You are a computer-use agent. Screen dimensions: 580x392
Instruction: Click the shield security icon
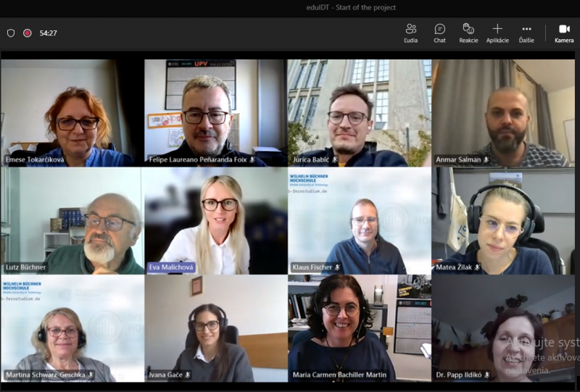[x=11, y=33]
